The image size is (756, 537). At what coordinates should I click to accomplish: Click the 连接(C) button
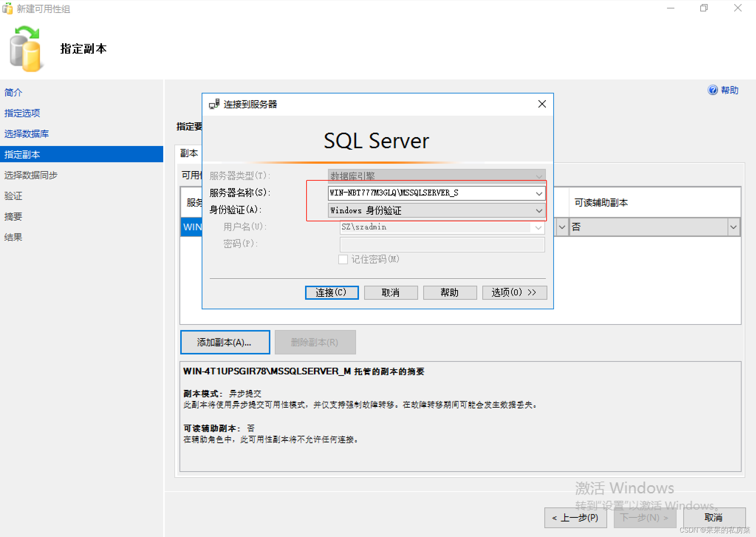pos(332,293)
